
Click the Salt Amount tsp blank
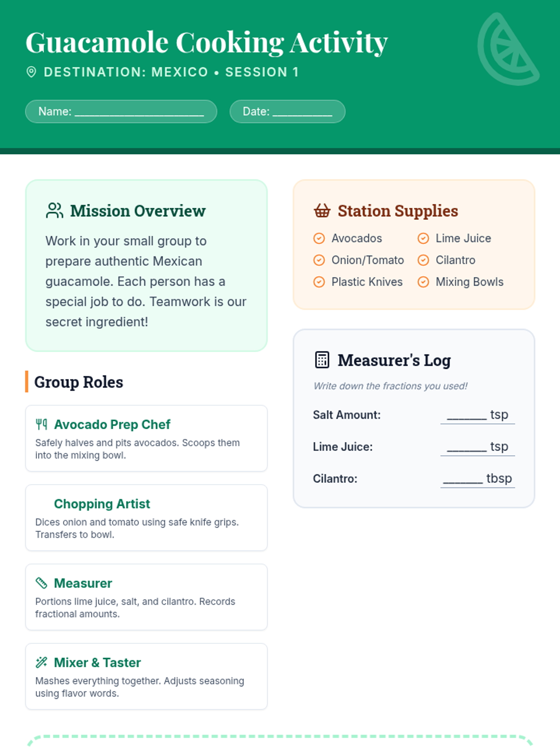(x=467, y=415)
